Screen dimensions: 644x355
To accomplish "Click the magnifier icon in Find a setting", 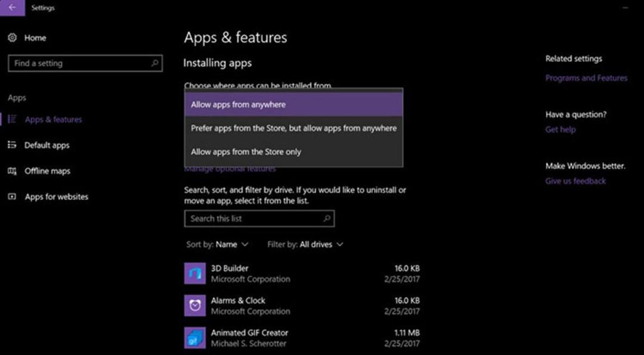I will point(155,63).
